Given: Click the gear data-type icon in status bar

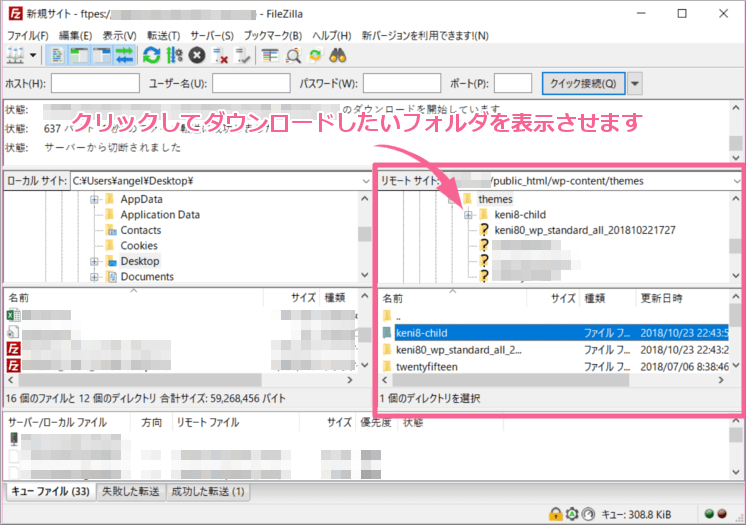Looking at the screenshot, I should click(x=572, y=514).
